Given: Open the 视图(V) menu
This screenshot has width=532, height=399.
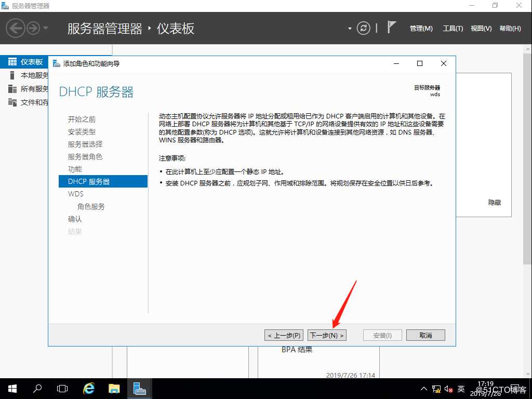Looking at the screenshot, I should point(481,29).
